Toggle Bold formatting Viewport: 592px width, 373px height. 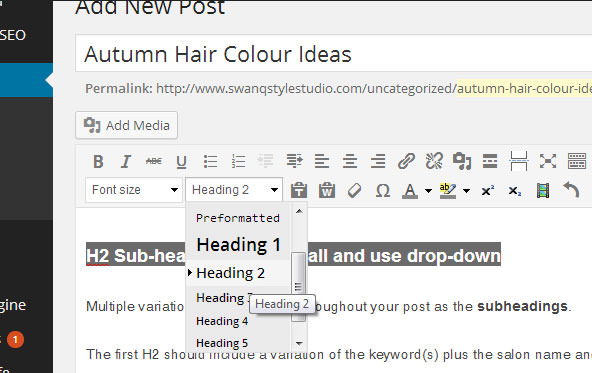(98, 161)
